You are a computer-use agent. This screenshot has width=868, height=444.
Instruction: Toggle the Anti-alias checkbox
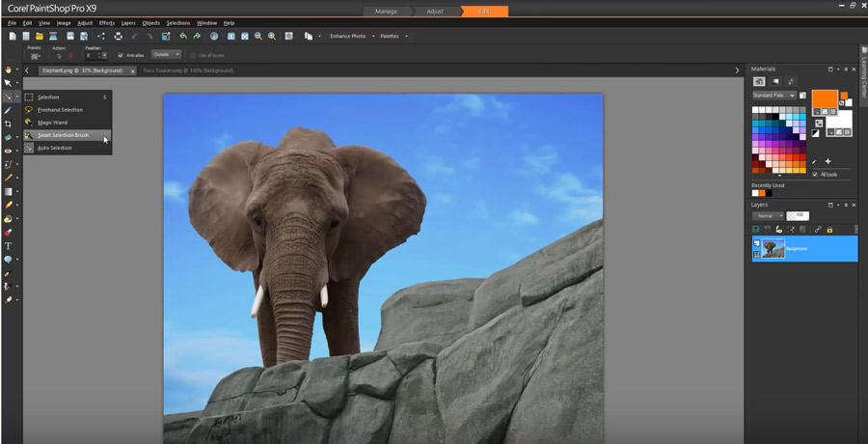121,55
